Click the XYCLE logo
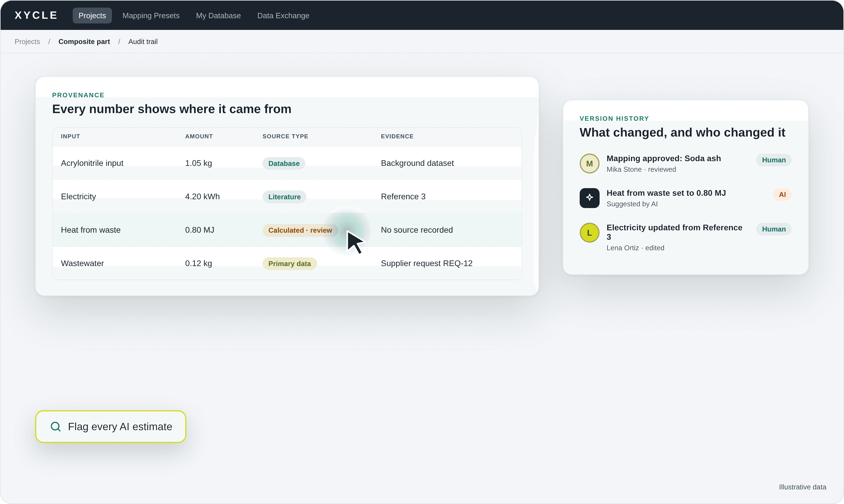The image size is (844, 504). pos(36,15)
